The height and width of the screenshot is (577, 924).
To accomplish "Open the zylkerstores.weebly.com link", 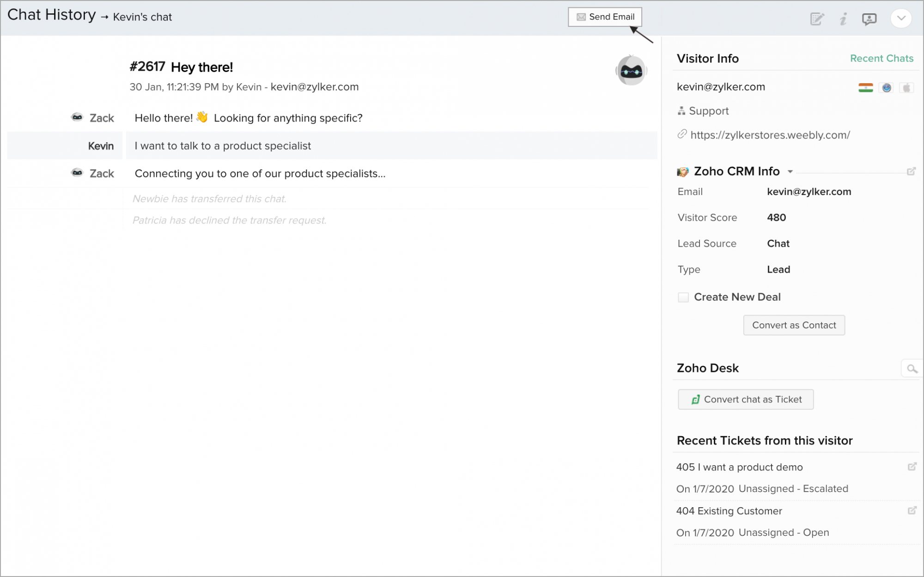I will click(x=770, y=135).
